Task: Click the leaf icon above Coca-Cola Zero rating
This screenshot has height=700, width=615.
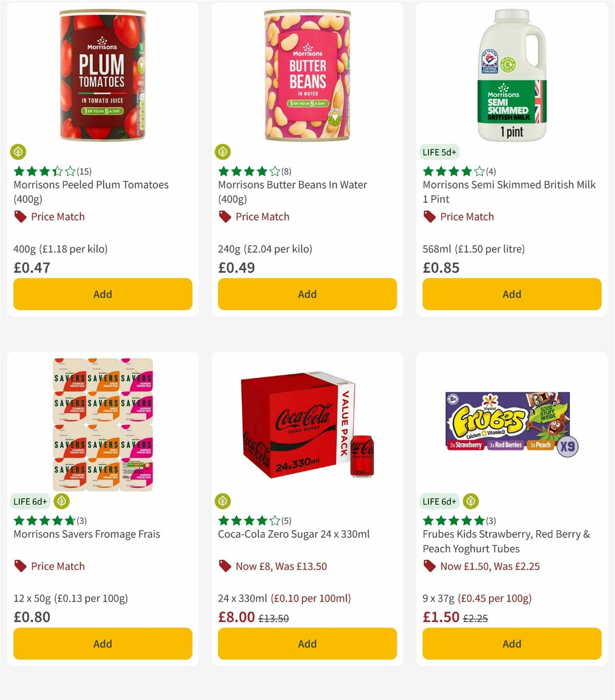Action: point(223,501)
